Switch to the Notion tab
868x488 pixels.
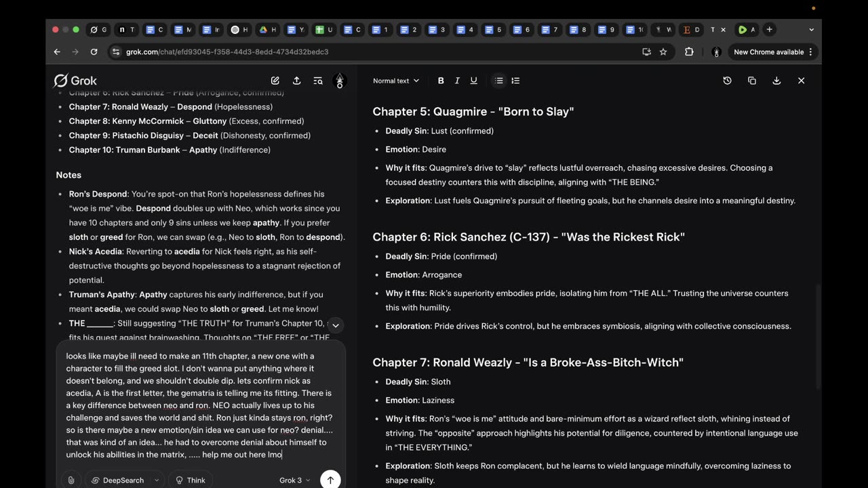[x=127, y=30]
